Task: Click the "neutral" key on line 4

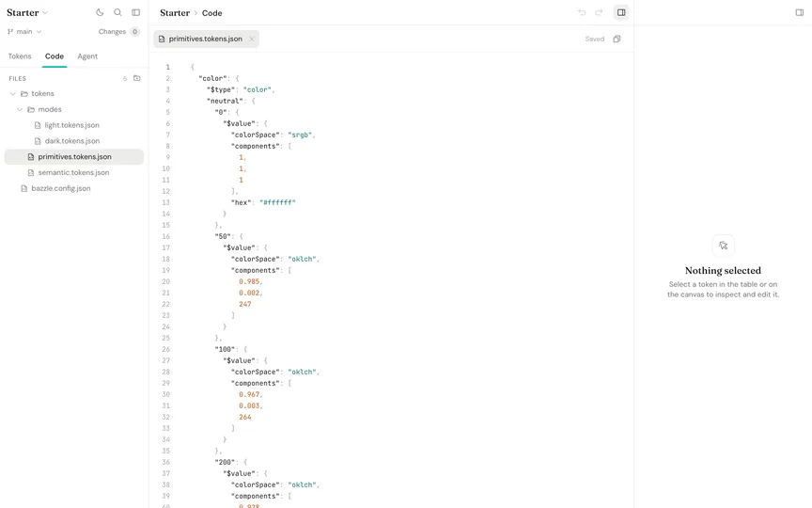Action: [225, 101]
